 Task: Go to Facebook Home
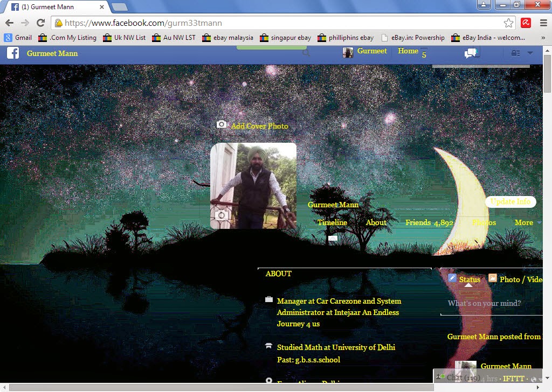tap(408, 51)
